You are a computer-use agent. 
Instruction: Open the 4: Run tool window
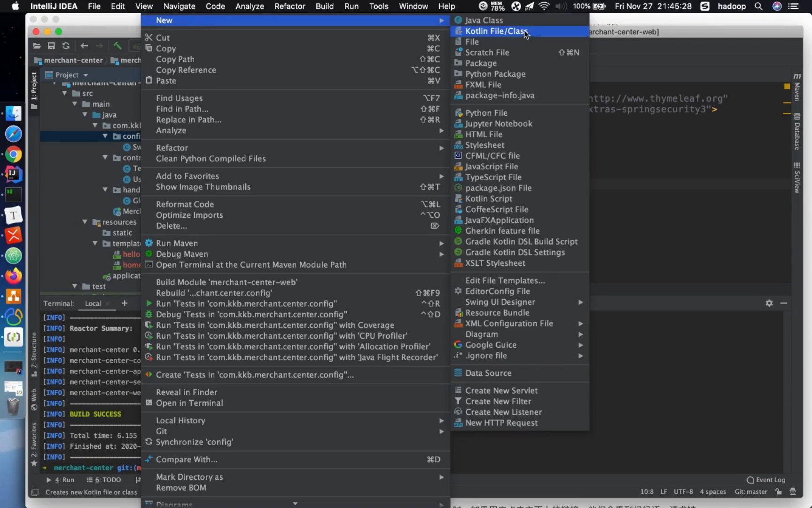(60, 480)
